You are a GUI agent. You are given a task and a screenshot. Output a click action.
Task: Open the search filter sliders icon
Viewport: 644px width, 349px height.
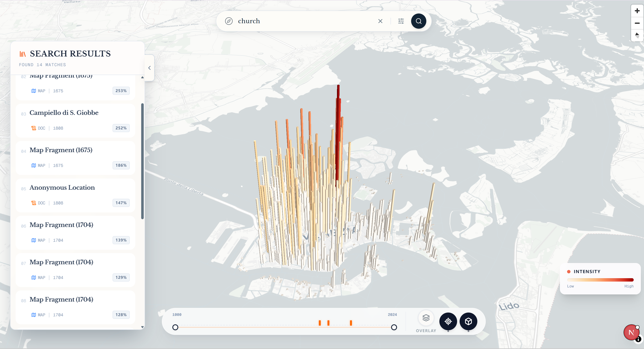coord(401,21)
